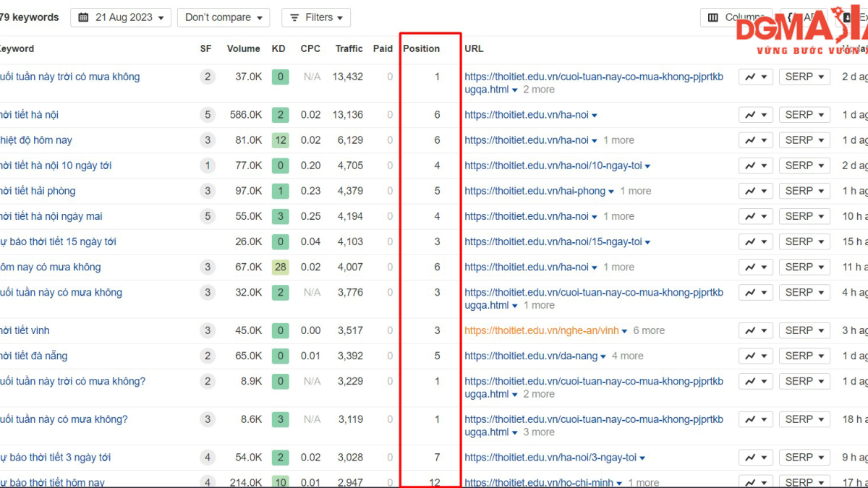The image size is (868, 488).
Task: Click KD value 12 for nhiệt độ hôm nay
Action: (x=280, y=140)
